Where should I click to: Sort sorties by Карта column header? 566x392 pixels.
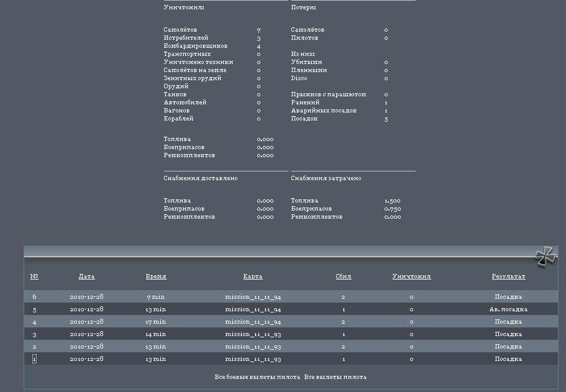(253, 276)
